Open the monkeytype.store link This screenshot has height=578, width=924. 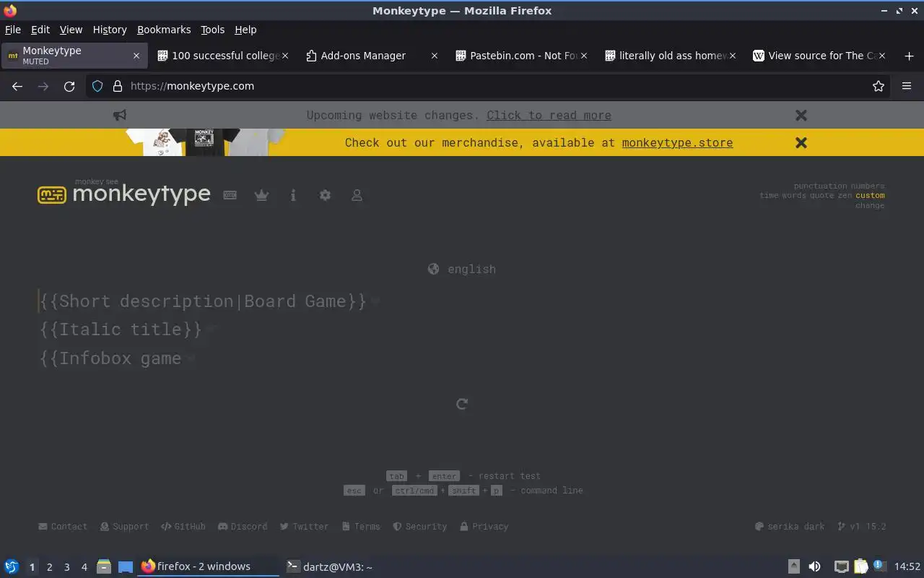coord(677,142)
